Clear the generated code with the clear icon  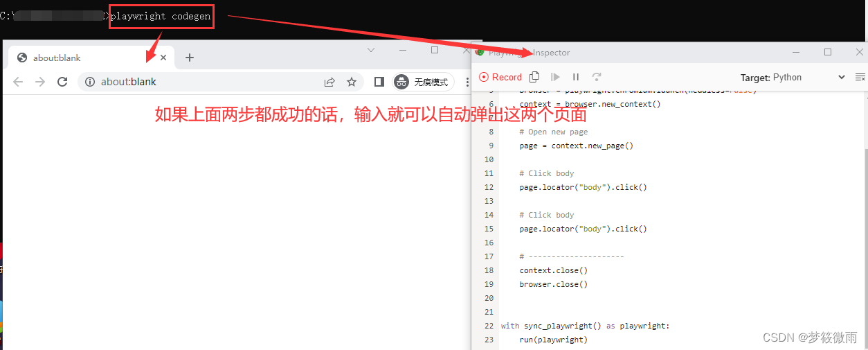pyautogui.click(x=860, y=77)
